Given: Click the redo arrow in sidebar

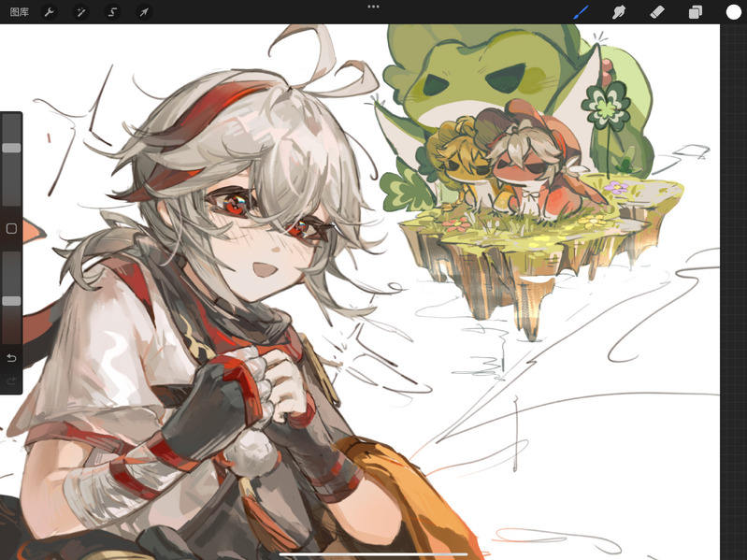Looking at the screenshot, I should coord(11,381).
